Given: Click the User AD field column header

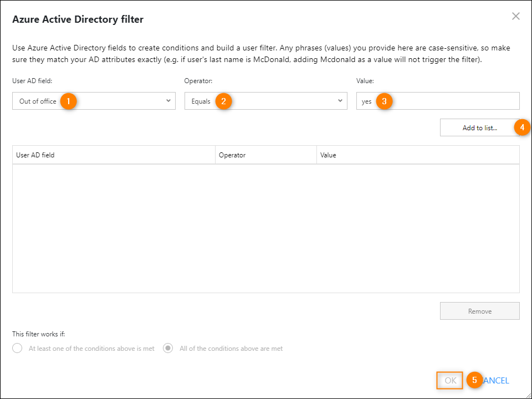Looking at the screenshot, I should tap(114, 155).
